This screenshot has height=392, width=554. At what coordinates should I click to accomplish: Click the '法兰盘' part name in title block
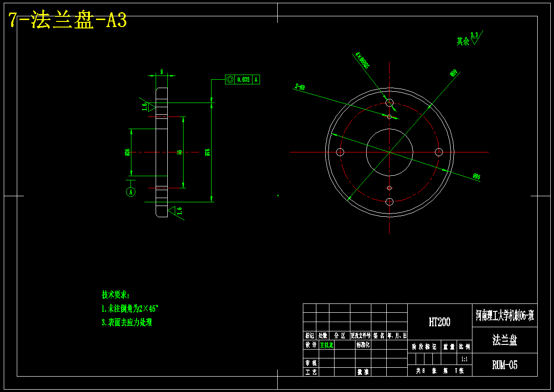(x=505, y=340)
